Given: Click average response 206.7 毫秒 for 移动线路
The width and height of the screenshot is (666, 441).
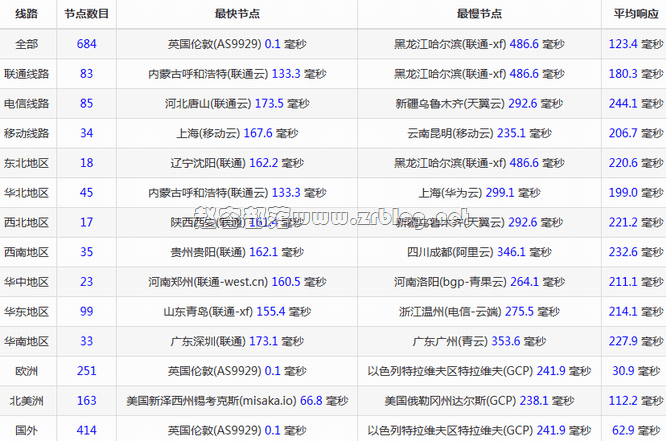Looking at the screenshot, I should (x=636, y=133).
